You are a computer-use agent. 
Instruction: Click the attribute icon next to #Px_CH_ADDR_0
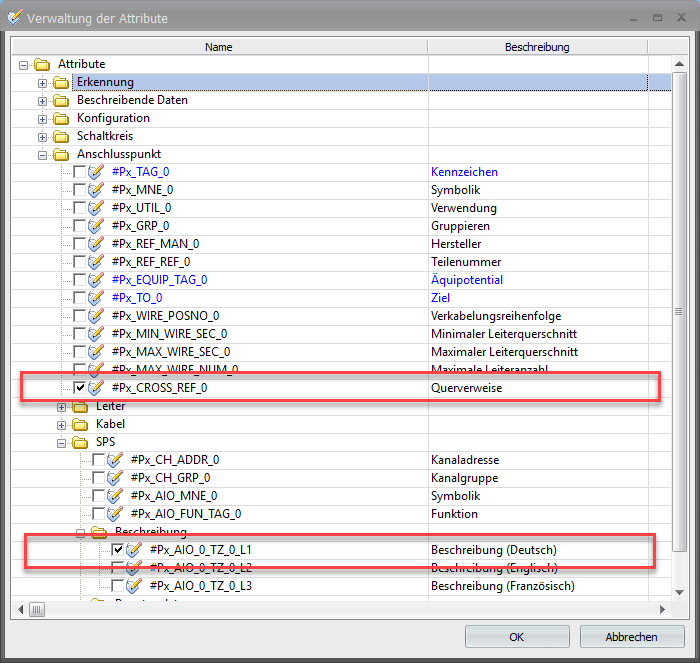[115, 460]
